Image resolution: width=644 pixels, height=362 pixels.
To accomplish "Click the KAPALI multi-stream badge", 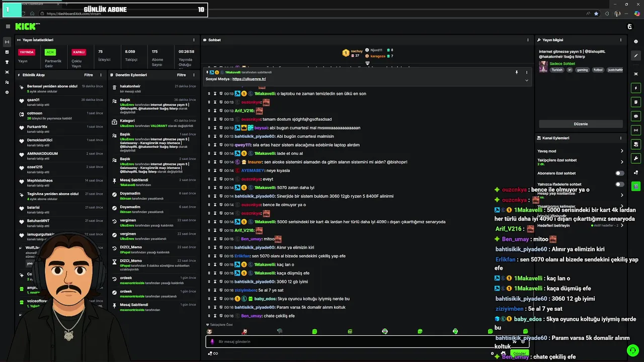I will (79, 52).
